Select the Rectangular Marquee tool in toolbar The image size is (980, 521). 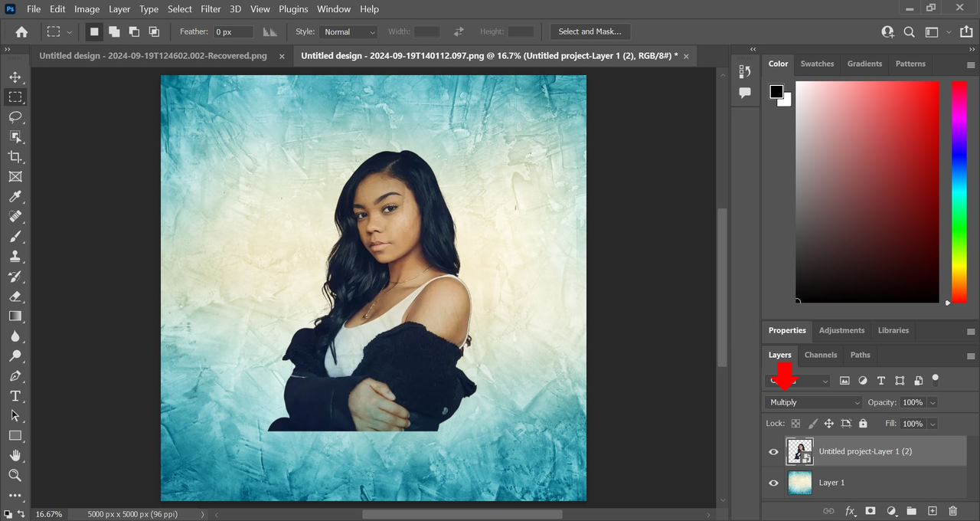15,97
